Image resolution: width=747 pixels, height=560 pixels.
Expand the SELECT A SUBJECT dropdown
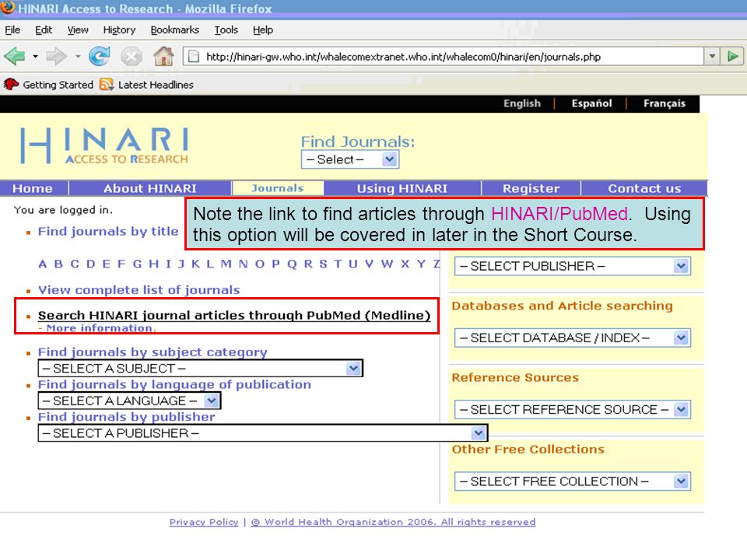(x=201, y=368)
